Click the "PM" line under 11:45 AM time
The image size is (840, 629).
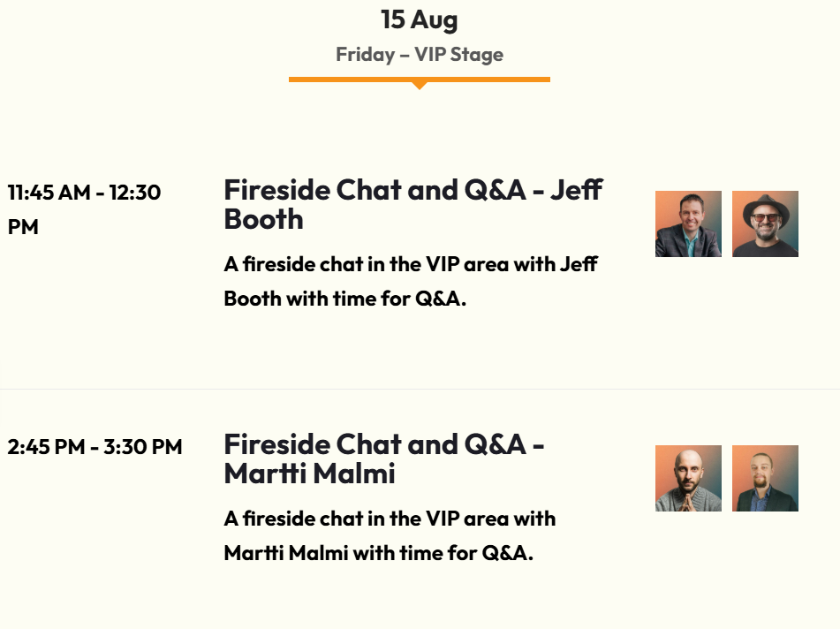(x=23, y=227)
